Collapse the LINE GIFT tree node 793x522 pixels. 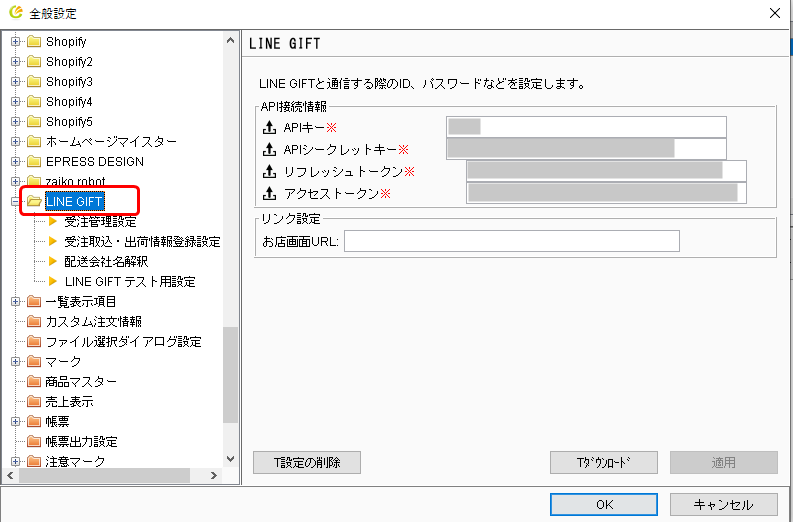pos(15,201)
